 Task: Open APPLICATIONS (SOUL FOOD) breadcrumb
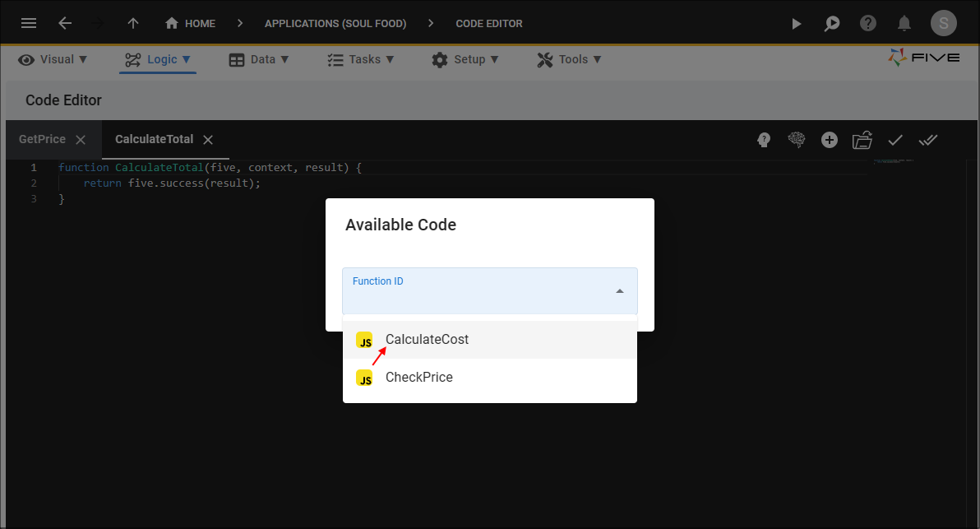pos(335,23)
